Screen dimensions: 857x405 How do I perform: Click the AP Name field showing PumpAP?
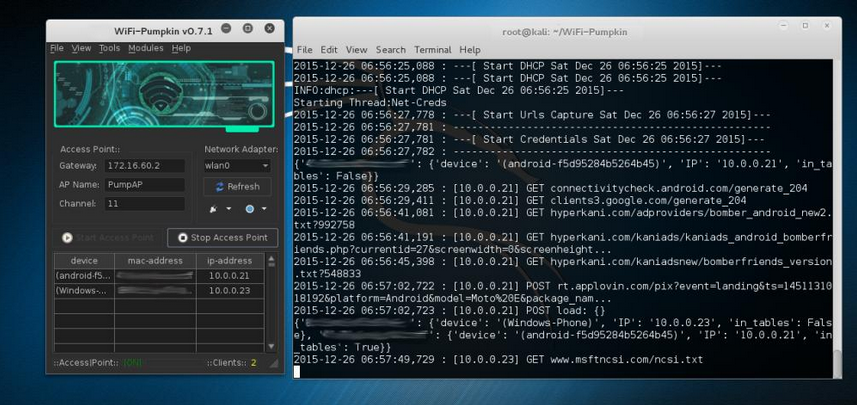click(x=144, y=185)
